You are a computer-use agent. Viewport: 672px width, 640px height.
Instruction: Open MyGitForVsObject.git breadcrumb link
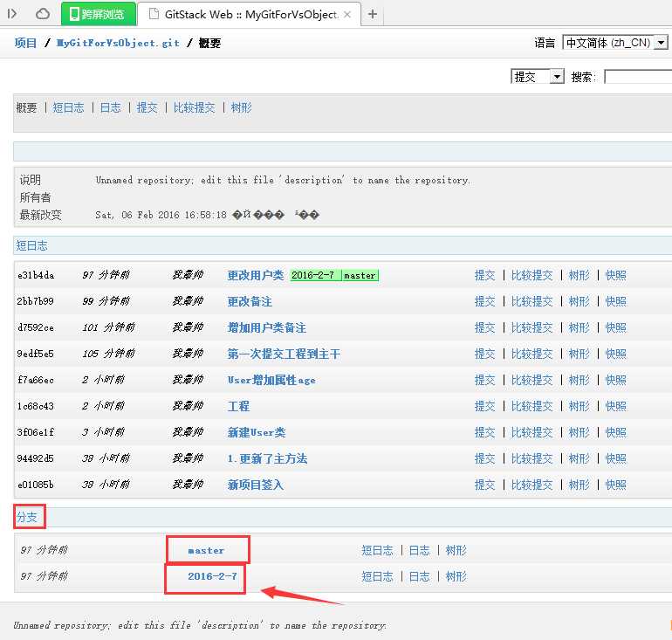118,43
